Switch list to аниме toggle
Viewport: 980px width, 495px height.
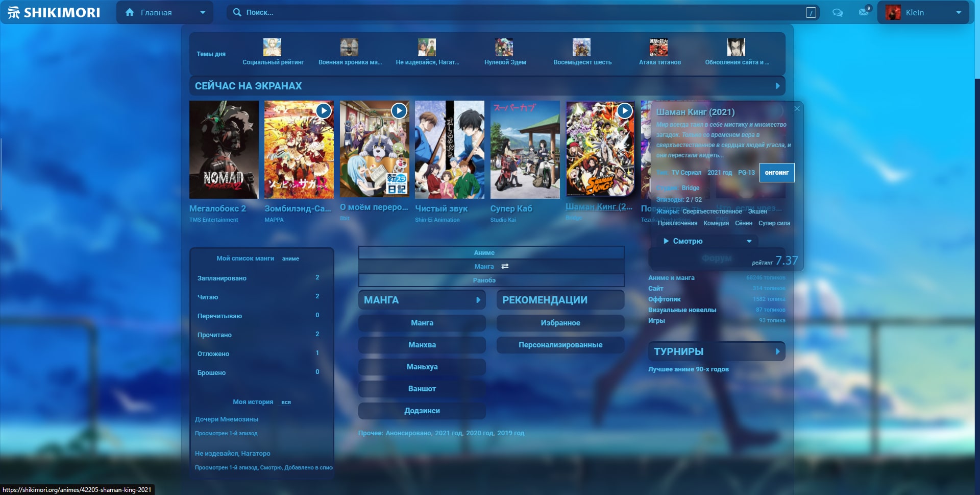pyautogui.click(x=290, y=258)
